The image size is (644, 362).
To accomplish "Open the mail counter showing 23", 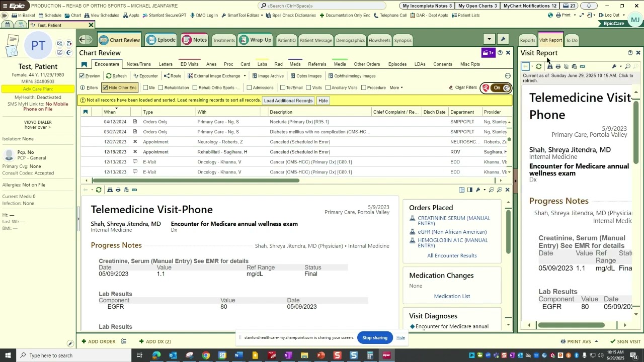I will (x=569, y=6).
